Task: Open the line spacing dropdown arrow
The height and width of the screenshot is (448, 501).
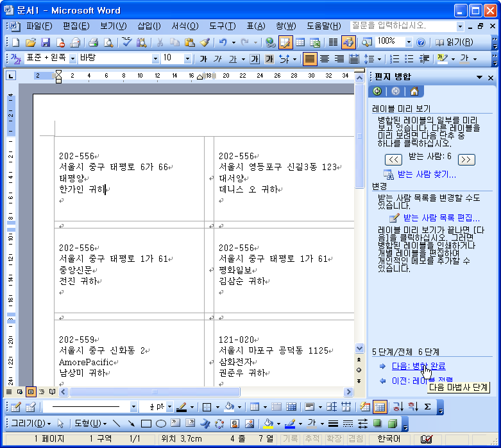Action: click(x=379, y=59)
